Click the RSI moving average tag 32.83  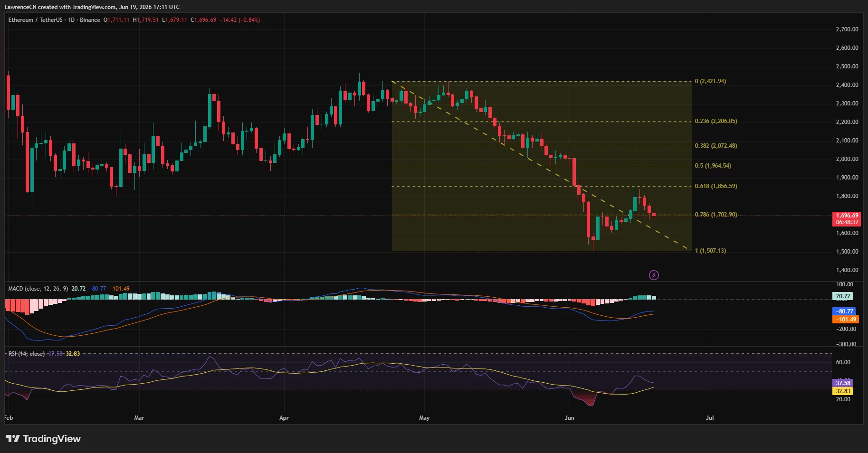[x=843, y=391]
